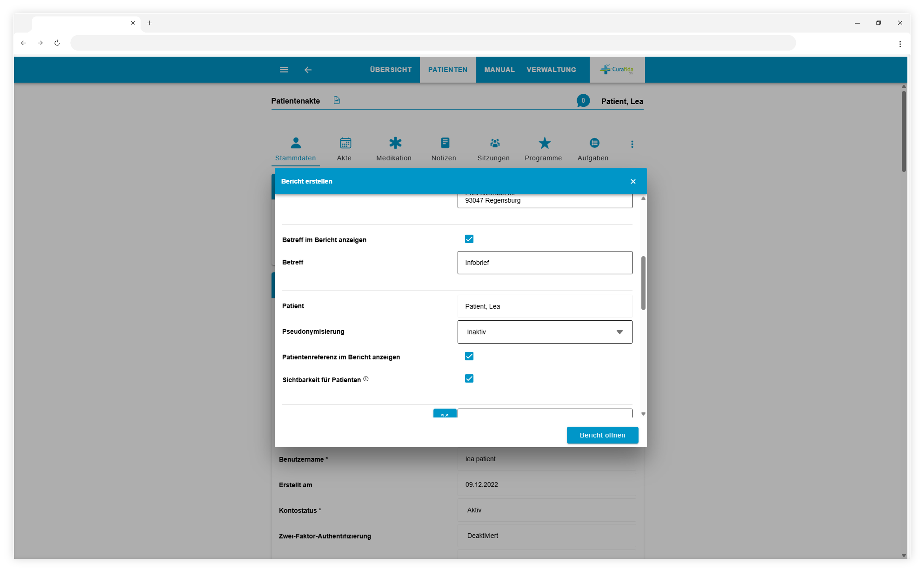Screen dimensions: 924x572
Task: Close the Bericht erstellen dialog
Action: pyautogui.click(x=633, y=182)
